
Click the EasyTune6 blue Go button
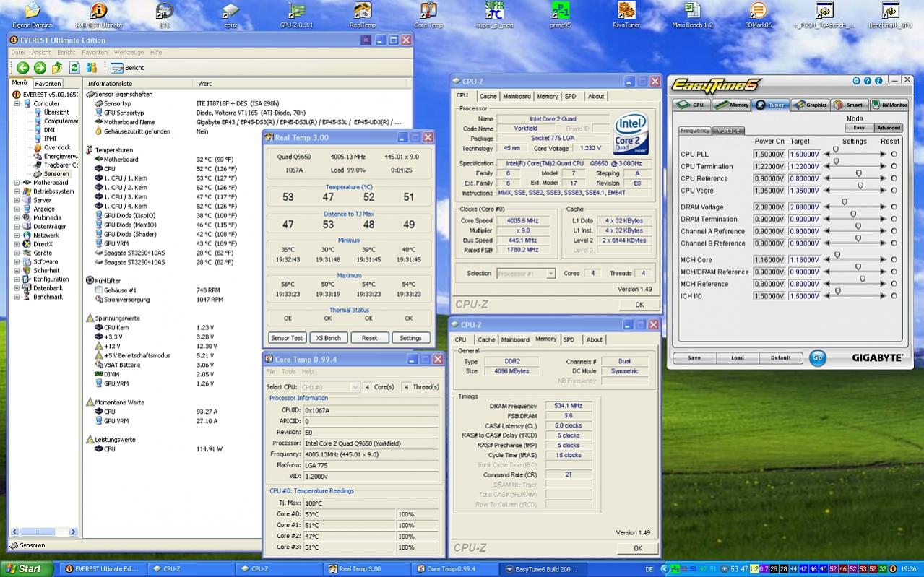tap(817, 357)
